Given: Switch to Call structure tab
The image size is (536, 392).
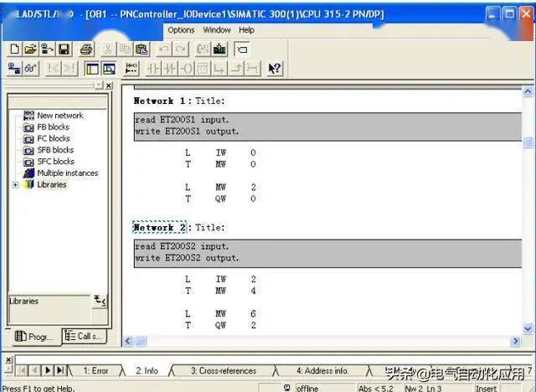Looking at the screenshot, I should 84,336.
